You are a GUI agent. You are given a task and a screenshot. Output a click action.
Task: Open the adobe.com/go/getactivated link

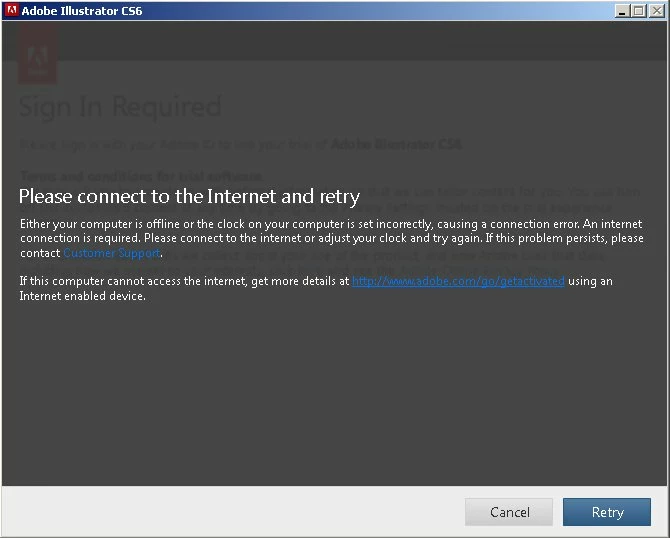pyautogui.click(x=458, y=281)
